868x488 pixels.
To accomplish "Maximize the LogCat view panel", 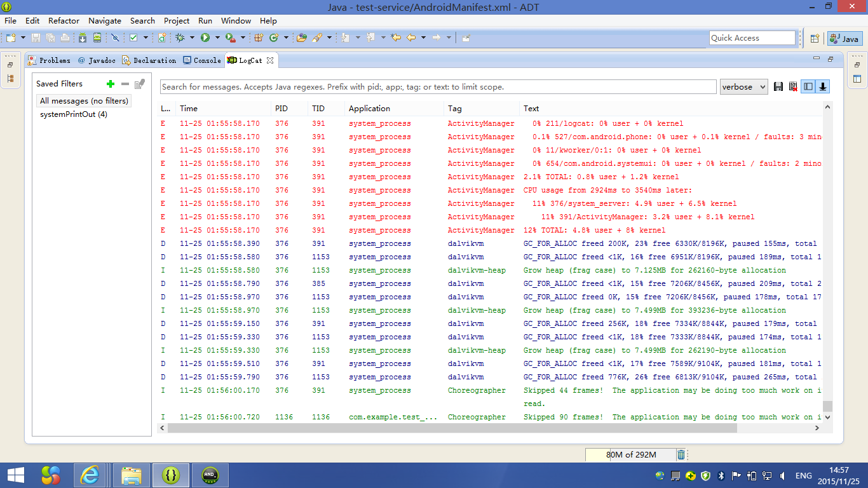I will (x=831, y=59).
